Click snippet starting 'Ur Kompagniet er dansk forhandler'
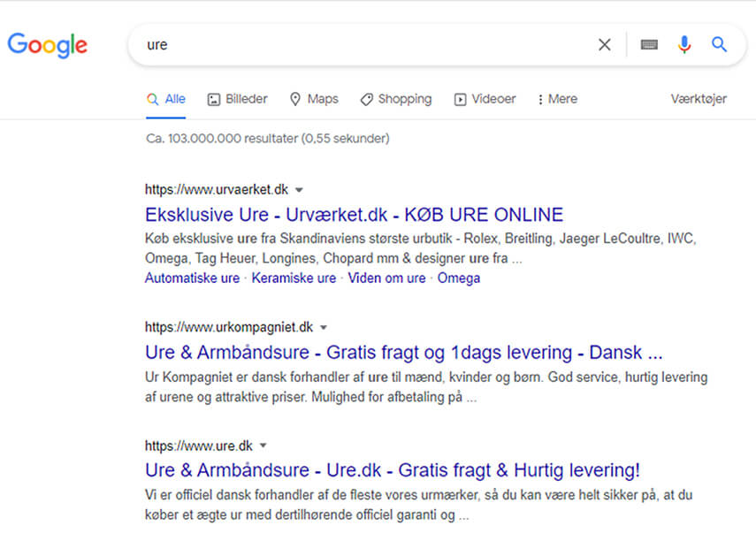The width and height of the screenshot is (756, 533). pos(426,387)
